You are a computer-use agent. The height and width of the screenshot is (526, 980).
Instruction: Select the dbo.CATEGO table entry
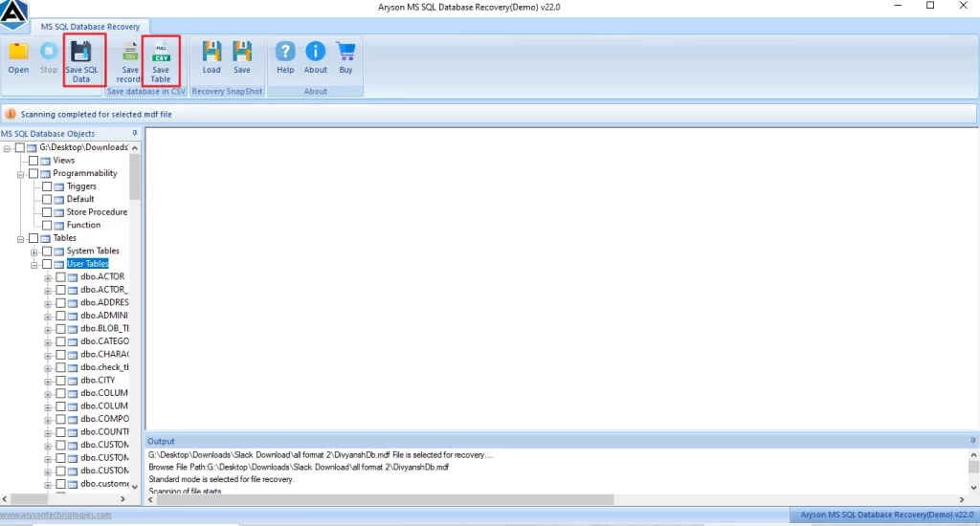[x=104, y=341]
